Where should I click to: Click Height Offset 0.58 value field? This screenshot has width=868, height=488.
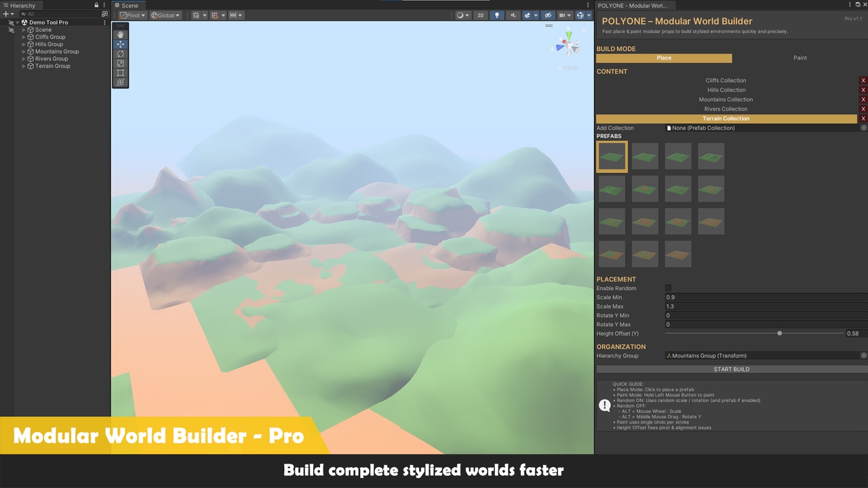[856, 333]
